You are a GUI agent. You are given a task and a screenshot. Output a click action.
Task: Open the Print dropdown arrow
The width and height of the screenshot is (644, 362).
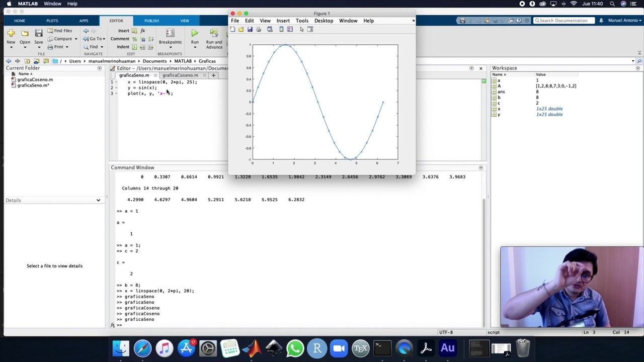click(x=67, y=47)
